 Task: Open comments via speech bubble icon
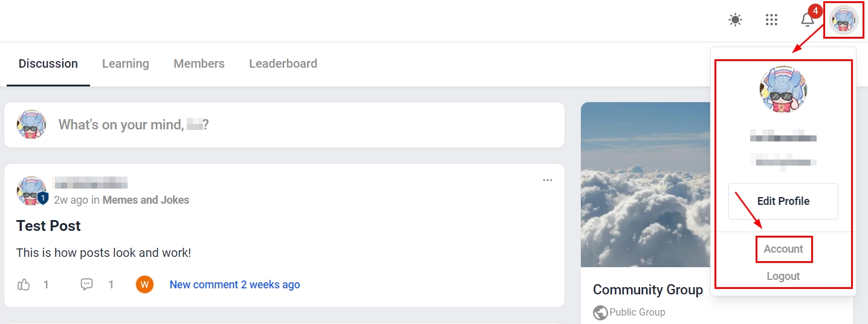click(x=87, y=284)
